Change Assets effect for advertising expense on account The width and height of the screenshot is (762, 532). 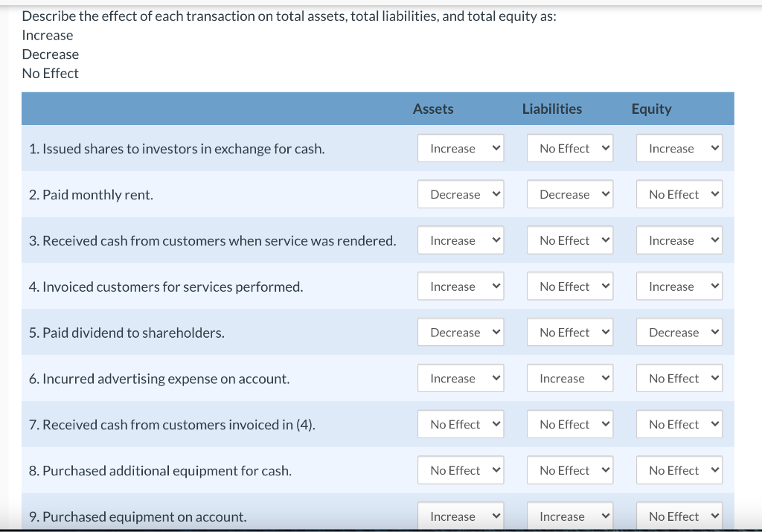[x=461, y=378]
